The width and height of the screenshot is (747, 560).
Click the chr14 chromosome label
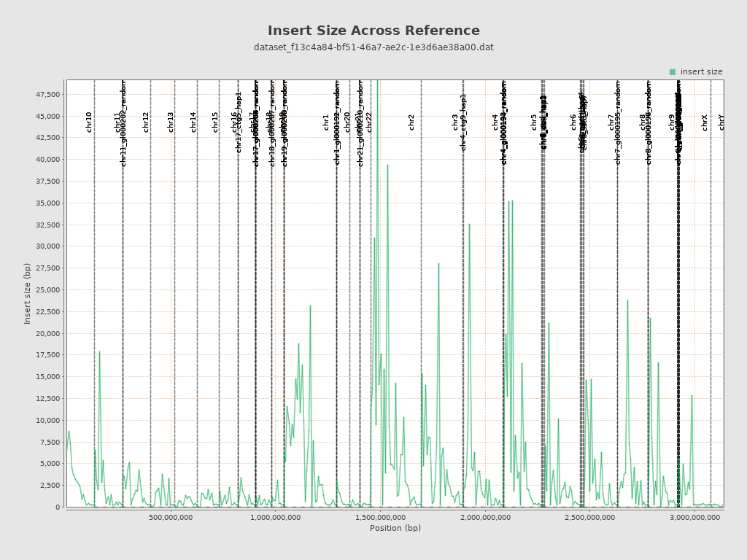193,122
